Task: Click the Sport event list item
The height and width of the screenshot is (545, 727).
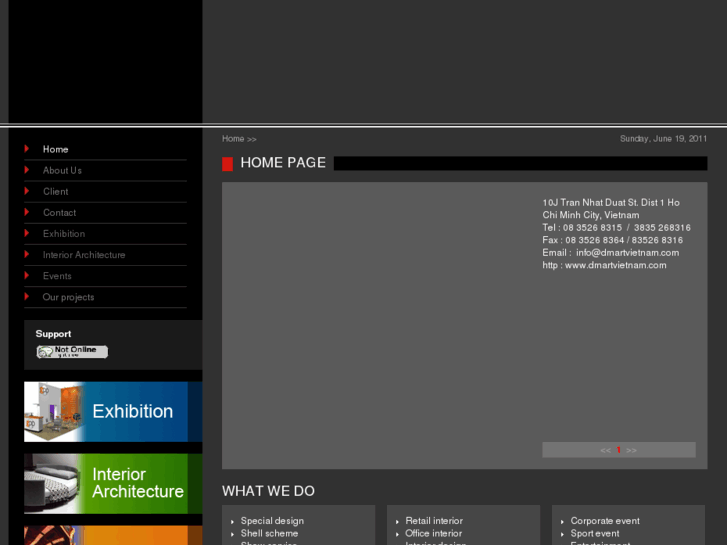Action: (595, 533)
